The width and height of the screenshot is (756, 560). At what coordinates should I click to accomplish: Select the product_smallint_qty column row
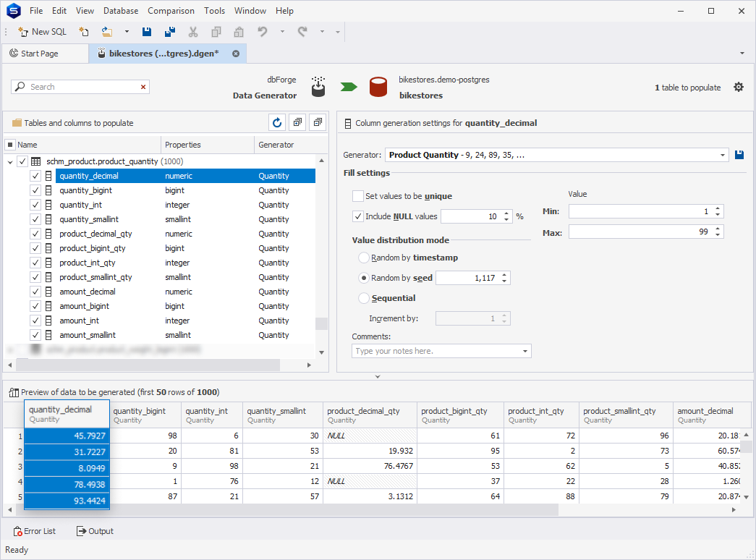(186, 277)
